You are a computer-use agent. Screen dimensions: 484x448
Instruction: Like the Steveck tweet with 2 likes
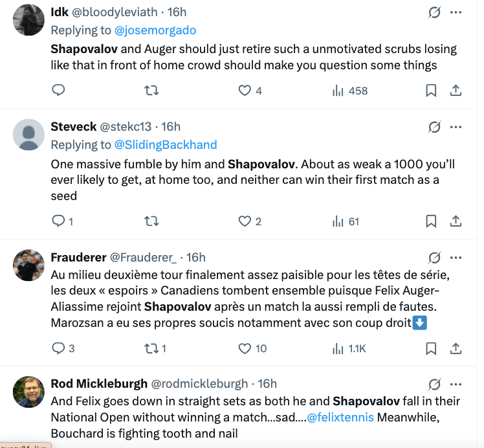click(245, 221)
